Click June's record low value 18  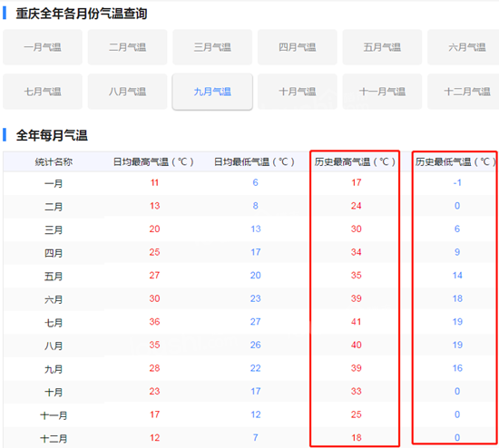point(457,298)
